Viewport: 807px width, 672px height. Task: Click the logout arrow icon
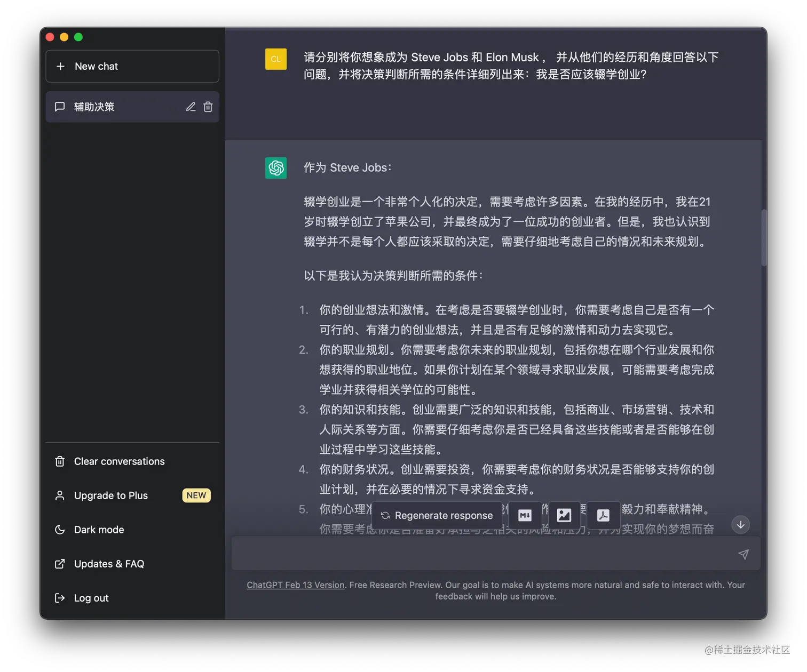(60, 598)
